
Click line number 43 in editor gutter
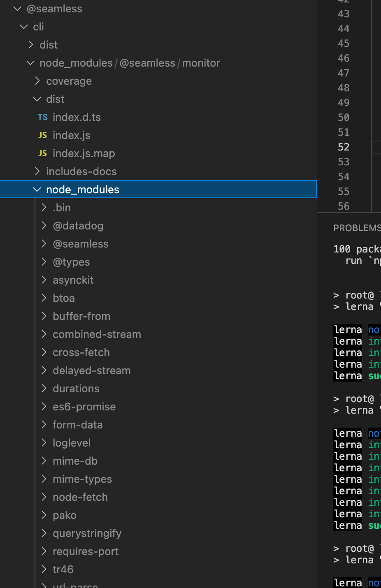point(344,14)
